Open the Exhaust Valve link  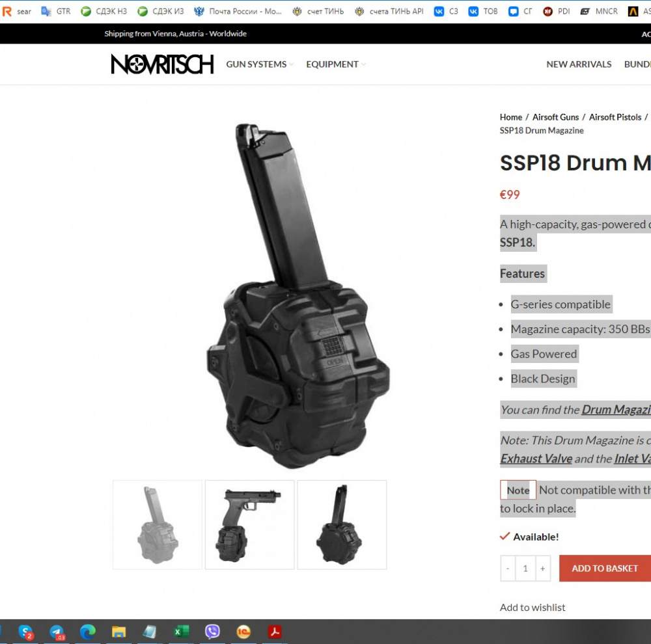coord(536,459)
